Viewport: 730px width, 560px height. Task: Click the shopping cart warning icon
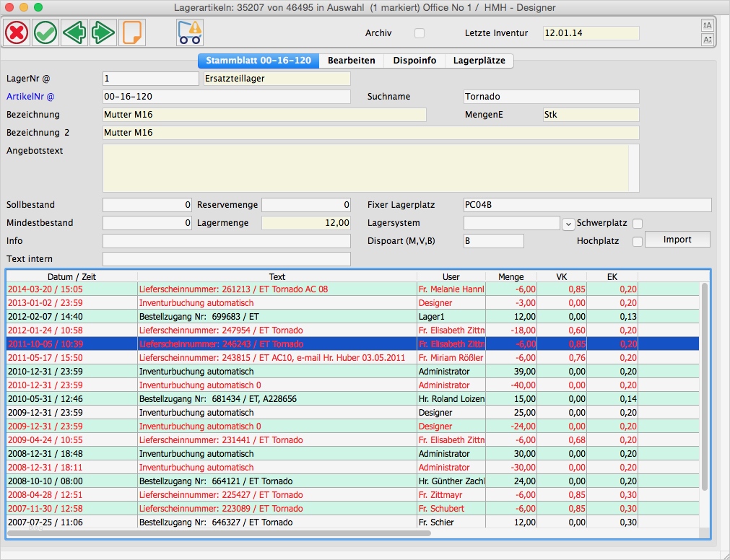(x=190, y=32)
